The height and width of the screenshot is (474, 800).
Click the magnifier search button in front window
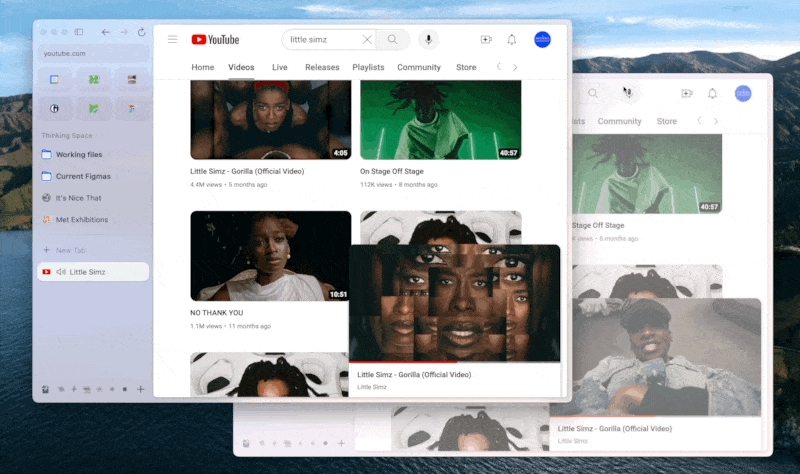tap(392, 39)
